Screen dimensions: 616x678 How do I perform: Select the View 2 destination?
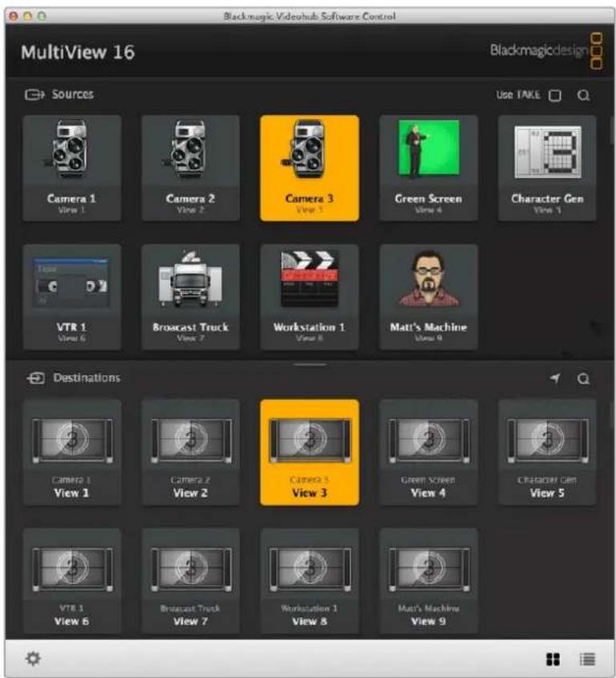coord(191,453)
